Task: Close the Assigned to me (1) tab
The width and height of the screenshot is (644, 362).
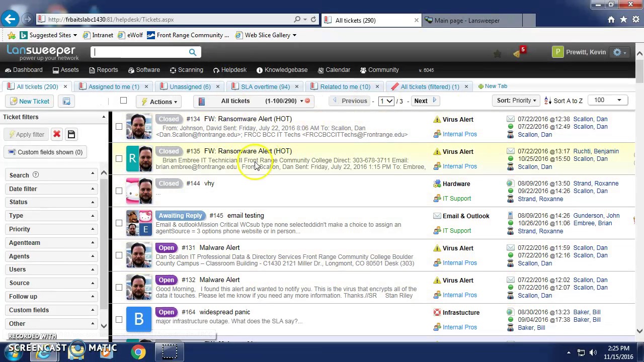Action: 146,86
